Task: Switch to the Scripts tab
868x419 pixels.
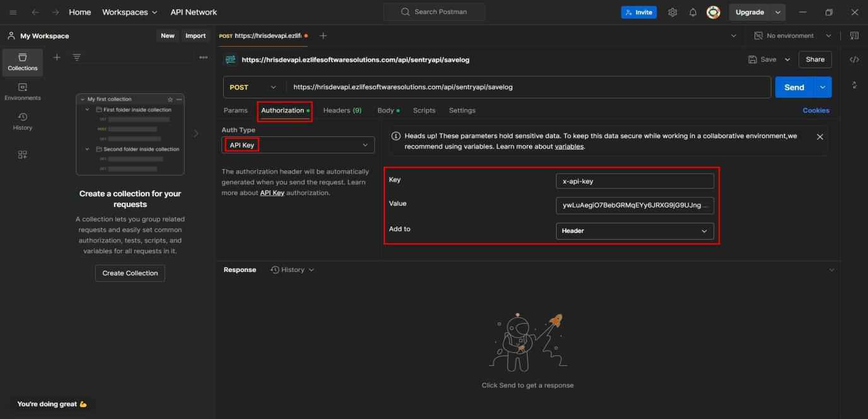Action: [424, 110]
